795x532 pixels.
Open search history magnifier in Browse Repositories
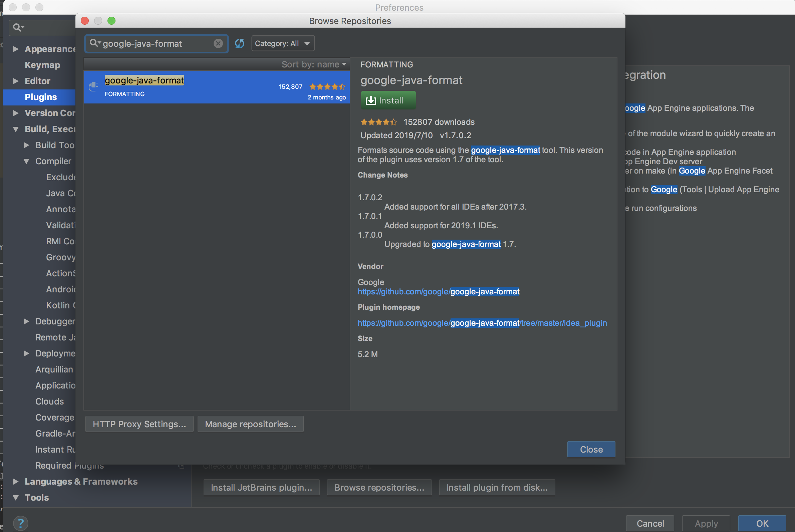95,43
